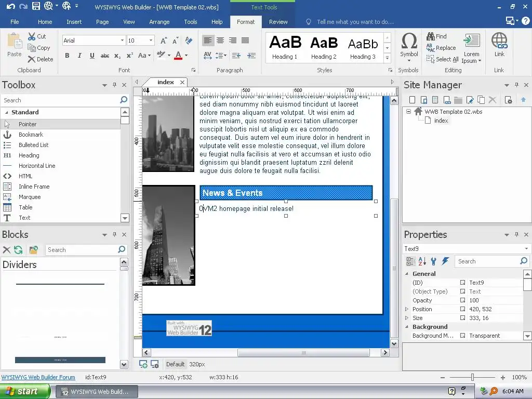The height and width of the screenshot is (399, 532).
Task: Click the Decrease Indent icon
Action: pos(236,55)
